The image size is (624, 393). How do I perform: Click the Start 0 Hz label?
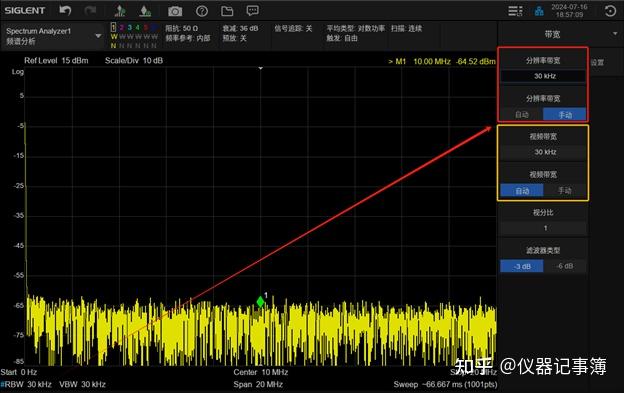coord(19,372)
